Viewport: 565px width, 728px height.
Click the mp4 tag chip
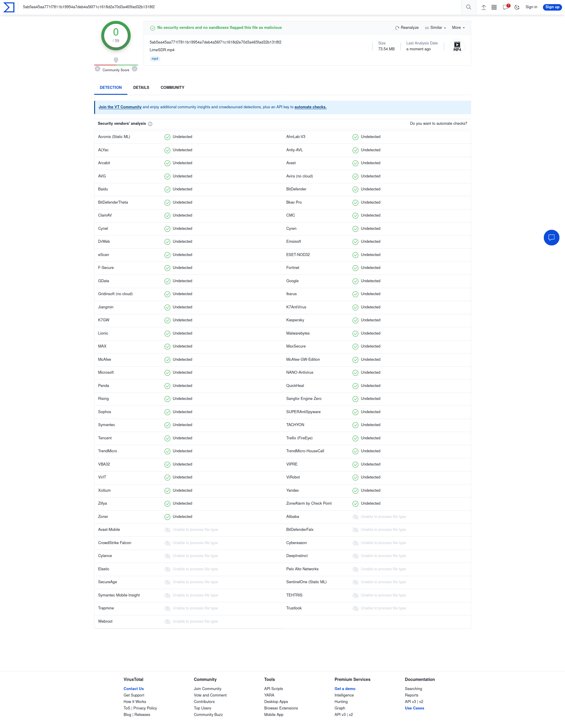click(x=155, y=59)
